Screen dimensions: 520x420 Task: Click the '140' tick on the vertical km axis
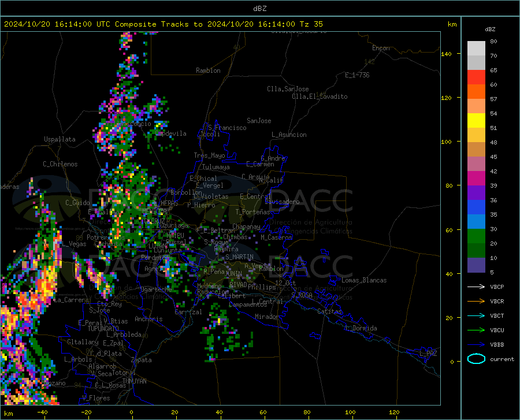coord(446,54)
